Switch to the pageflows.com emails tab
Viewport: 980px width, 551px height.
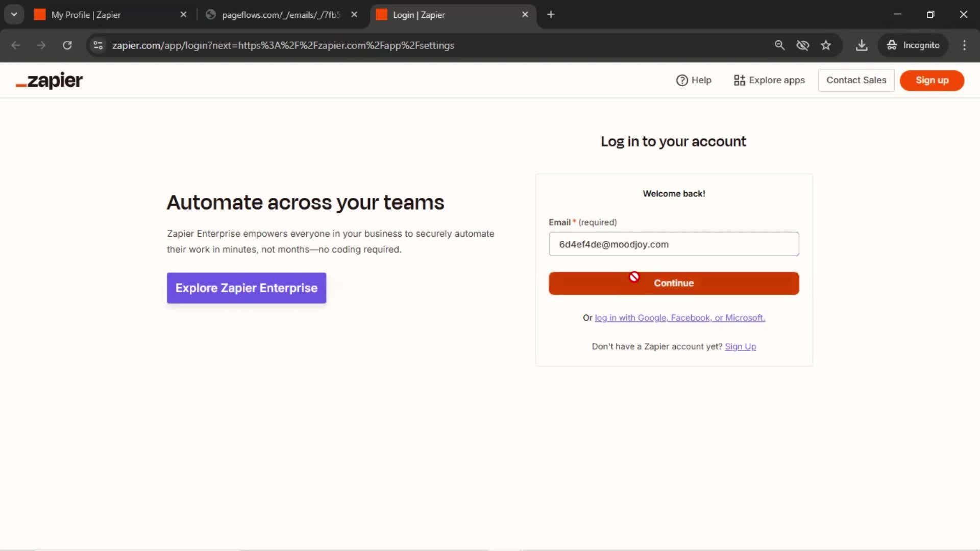tap(282, 15)
